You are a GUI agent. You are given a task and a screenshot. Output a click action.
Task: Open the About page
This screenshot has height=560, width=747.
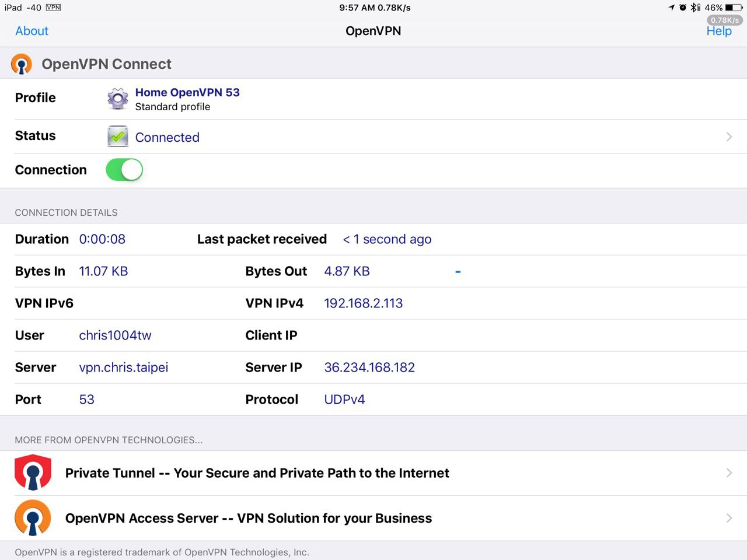point(32,31)
